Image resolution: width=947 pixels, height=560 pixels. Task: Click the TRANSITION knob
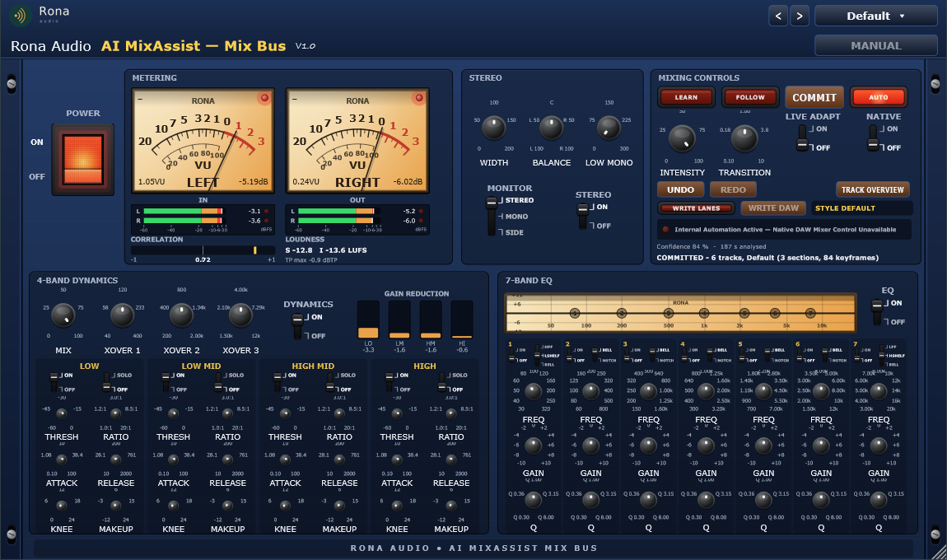coord(744,138)
